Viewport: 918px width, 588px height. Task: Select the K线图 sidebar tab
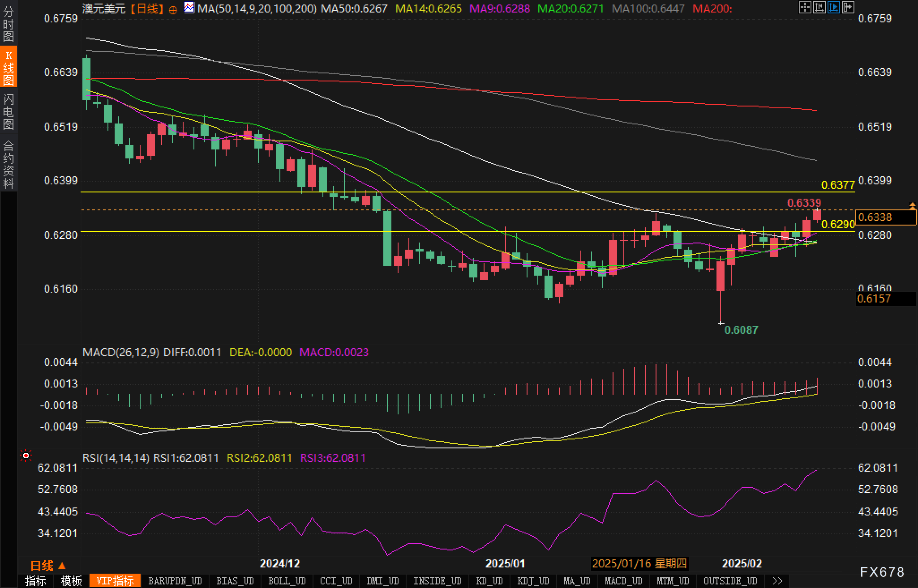pos(9,68)
